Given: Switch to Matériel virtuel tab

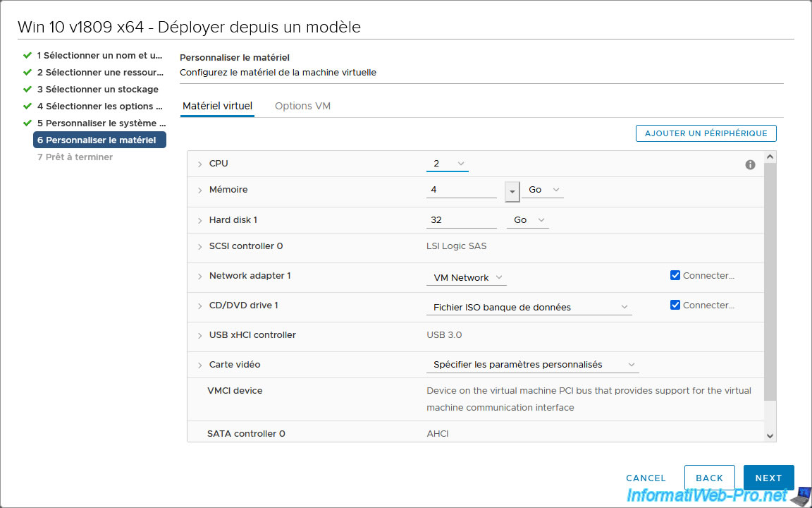Looking at the screenshot, I should 218,107.
